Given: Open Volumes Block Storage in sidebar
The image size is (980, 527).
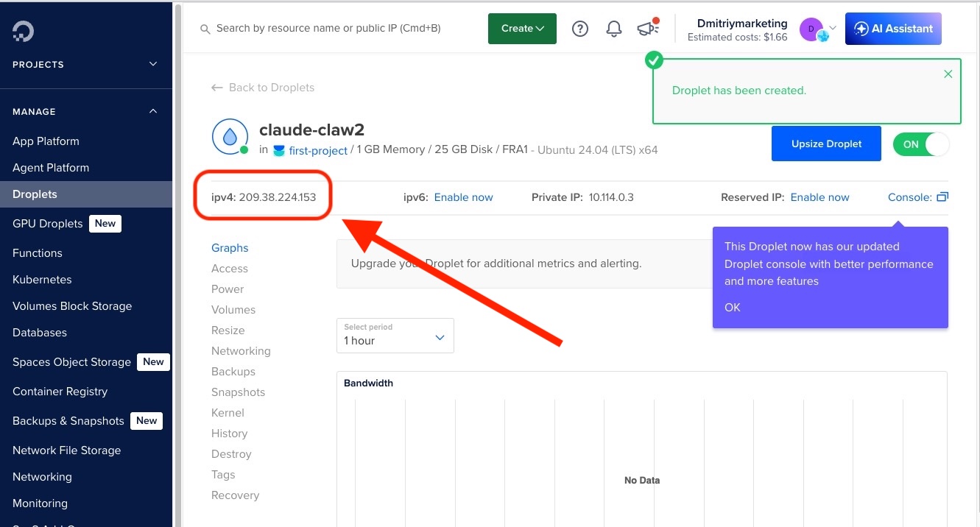Looking at the screenshot, I should click(72, 306).
